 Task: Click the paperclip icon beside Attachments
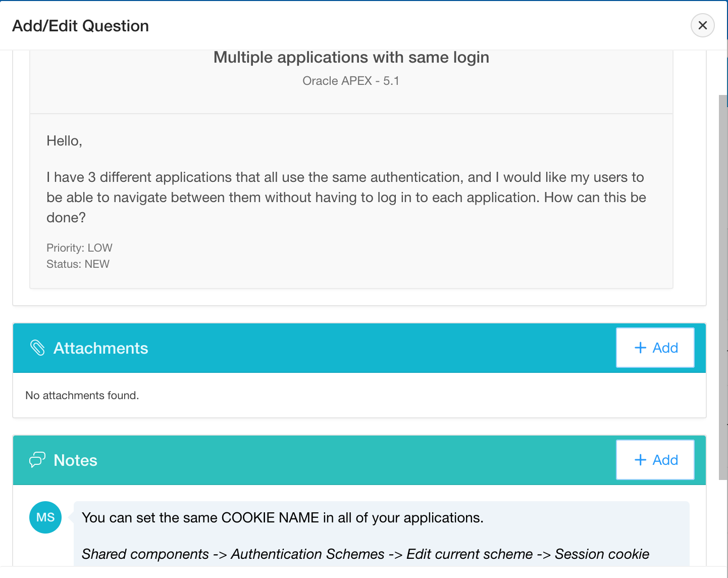click(37, 348)
